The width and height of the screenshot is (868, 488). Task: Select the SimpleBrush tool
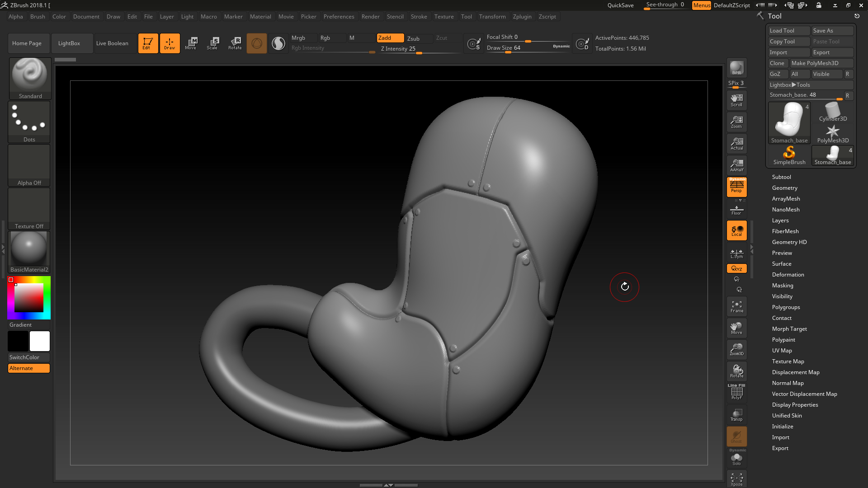pos(789,155)
